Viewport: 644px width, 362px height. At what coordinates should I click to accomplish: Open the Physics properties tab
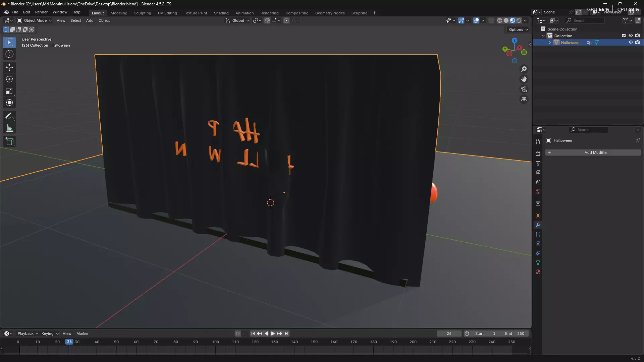538,244
